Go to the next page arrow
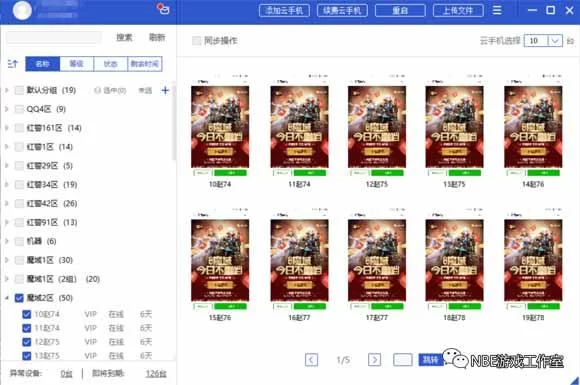This screenshot has height=385, width=580. coord(374,359)
